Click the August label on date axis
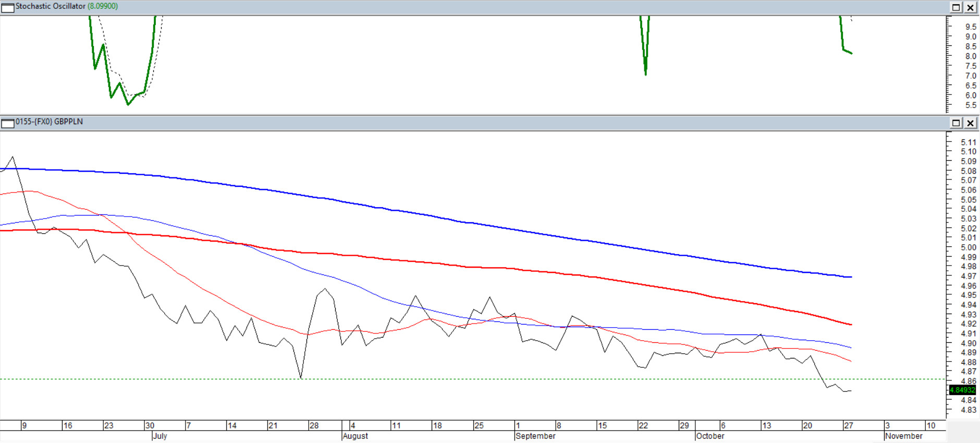This screenshot has width=980, height=443. pyautogui.click(x=356, y=436)
